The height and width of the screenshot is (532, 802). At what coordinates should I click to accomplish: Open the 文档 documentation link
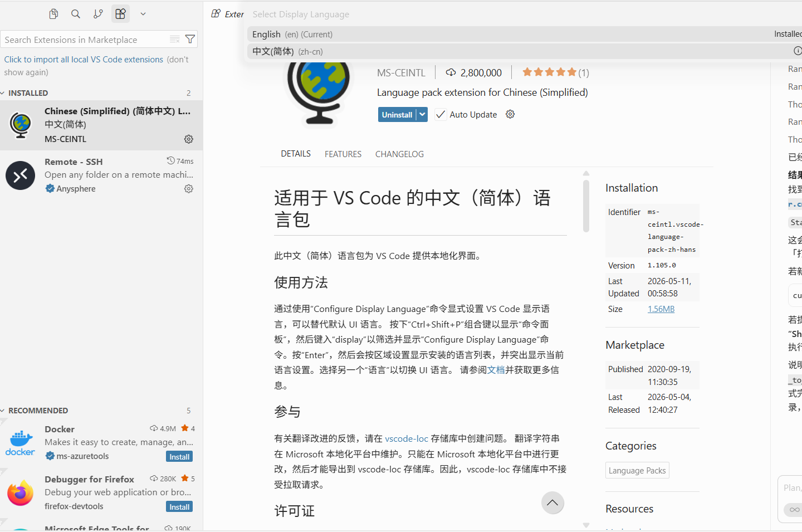pos(496,370)
